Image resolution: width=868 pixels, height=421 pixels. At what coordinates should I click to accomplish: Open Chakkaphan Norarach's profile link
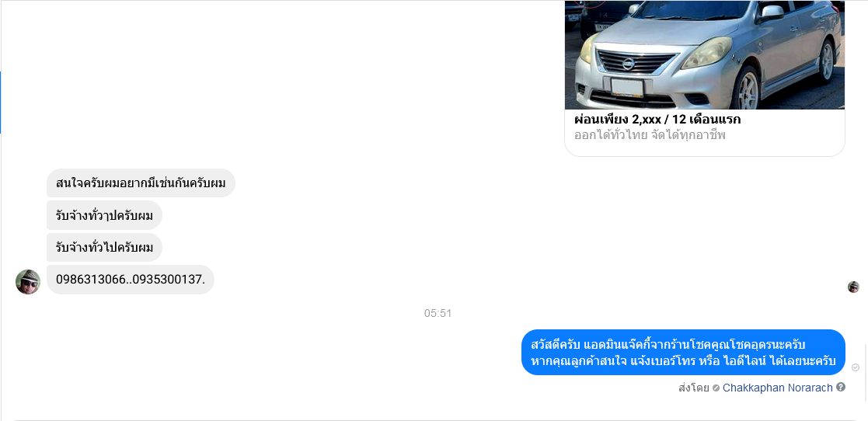(777, 388)
